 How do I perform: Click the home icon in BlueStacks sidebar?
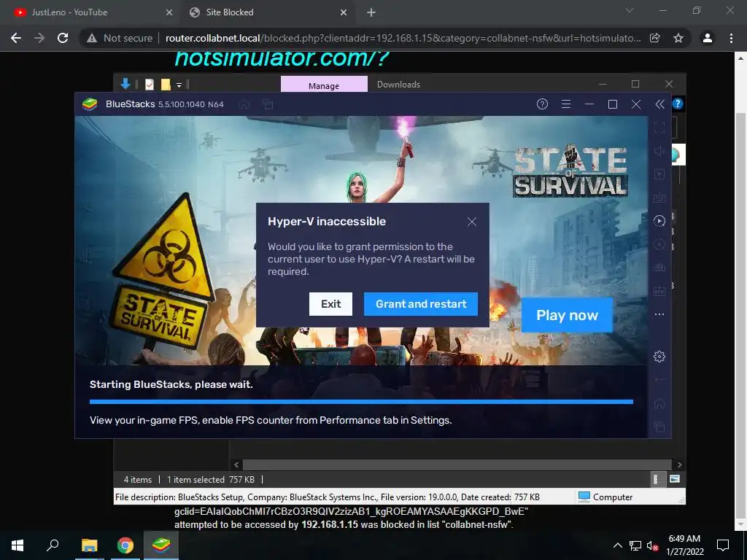[x=659, y=403]
